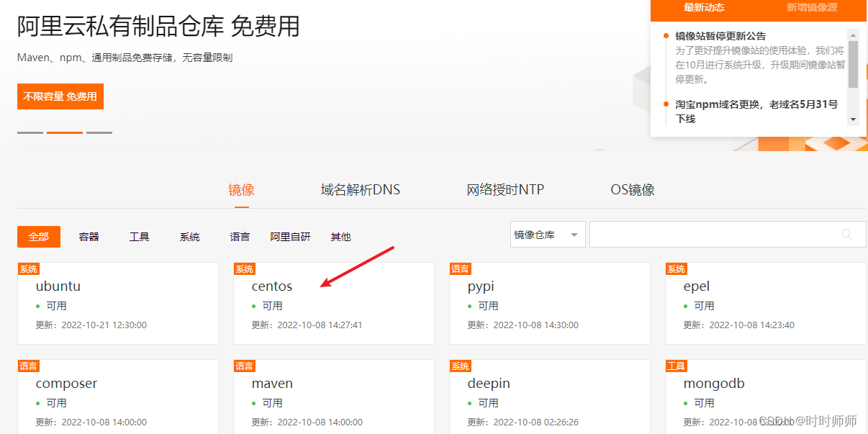This screenshot has height=434, width=868.
Task: Select the 全部 category filter
Action: coord(39,237)
